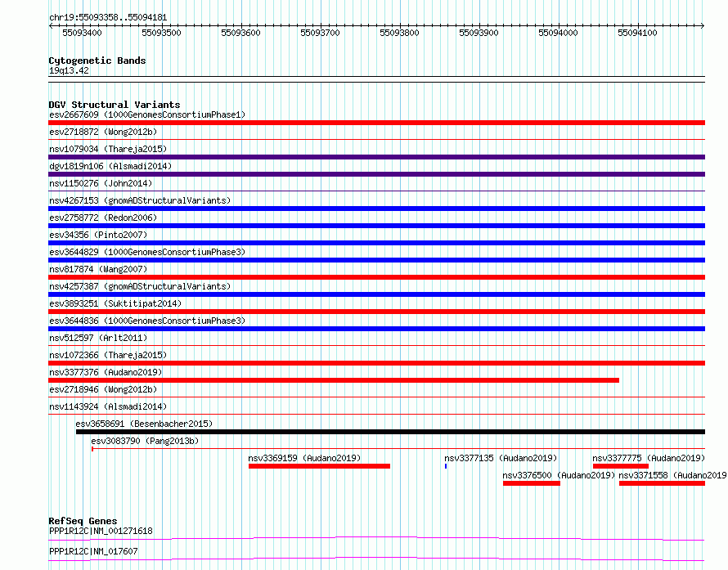Click the left arrow at ruler start
The width and height of the screenshot is (728, 570).
[x=51, y=26]
